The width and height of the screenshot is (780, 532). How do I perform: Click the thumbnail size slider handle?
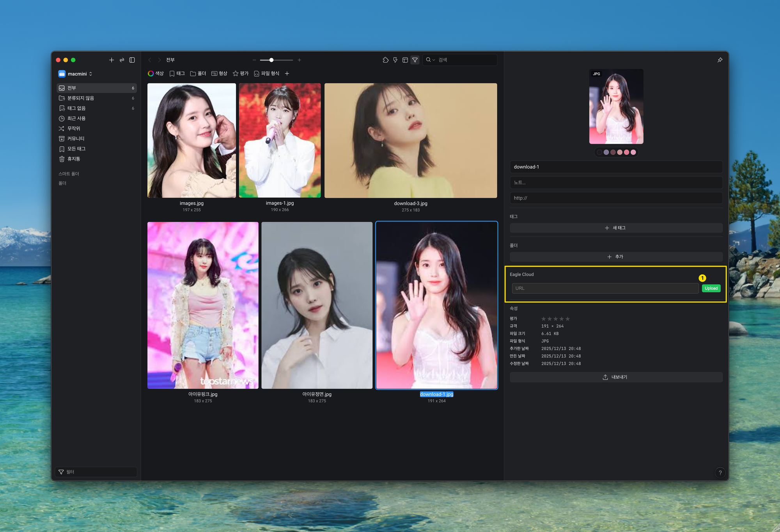point(271,60)
